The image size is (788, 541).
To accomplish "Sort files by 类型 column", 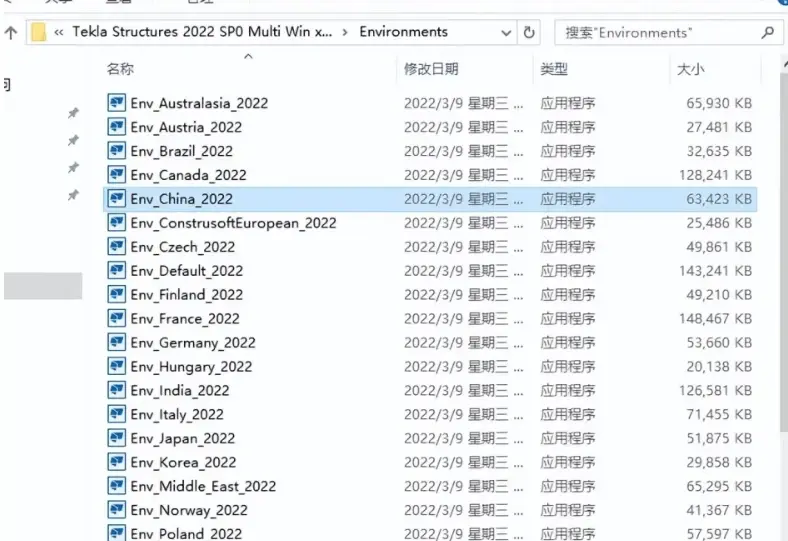I will (x=554, y=69).
